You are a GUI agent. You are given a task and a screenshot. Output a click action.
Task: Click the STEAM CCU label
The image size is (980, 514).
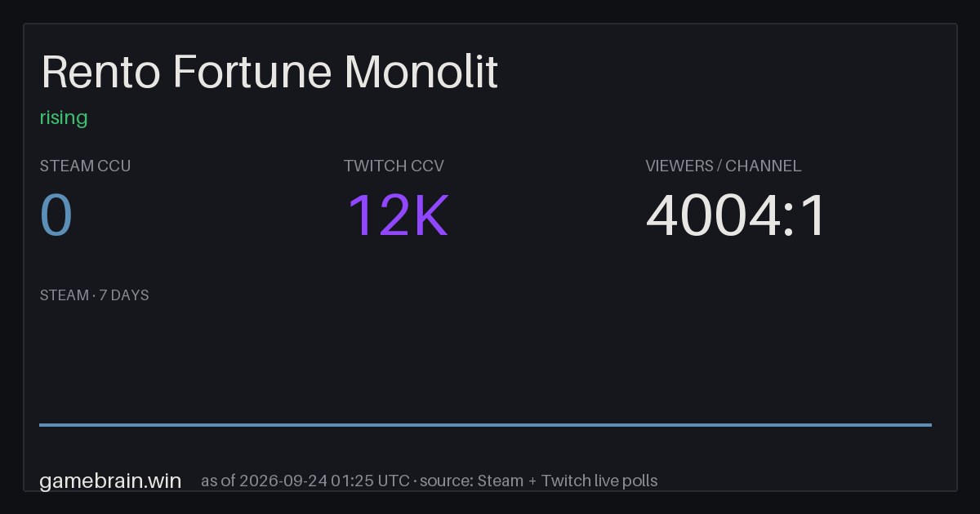[85, 166]
